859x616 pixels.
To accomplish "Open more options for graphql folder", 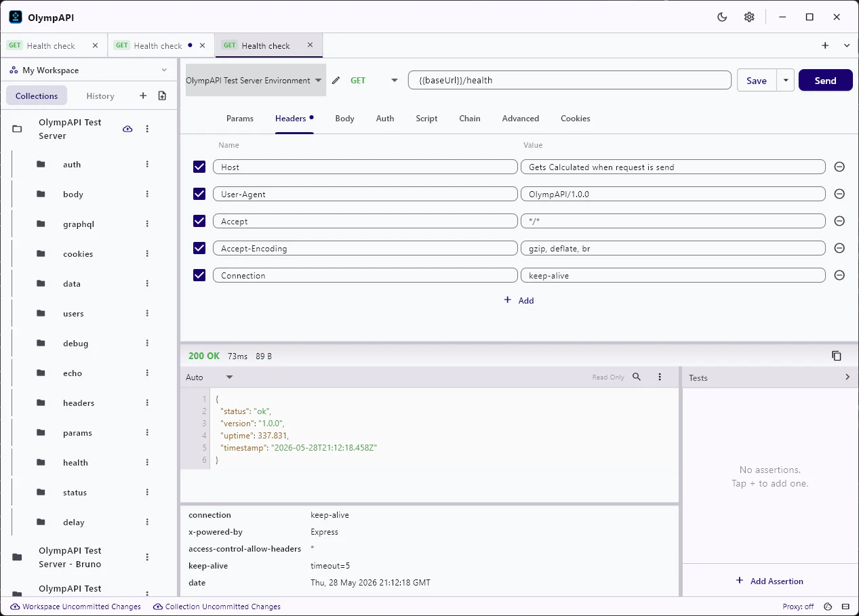I will [x=147, y=224].
